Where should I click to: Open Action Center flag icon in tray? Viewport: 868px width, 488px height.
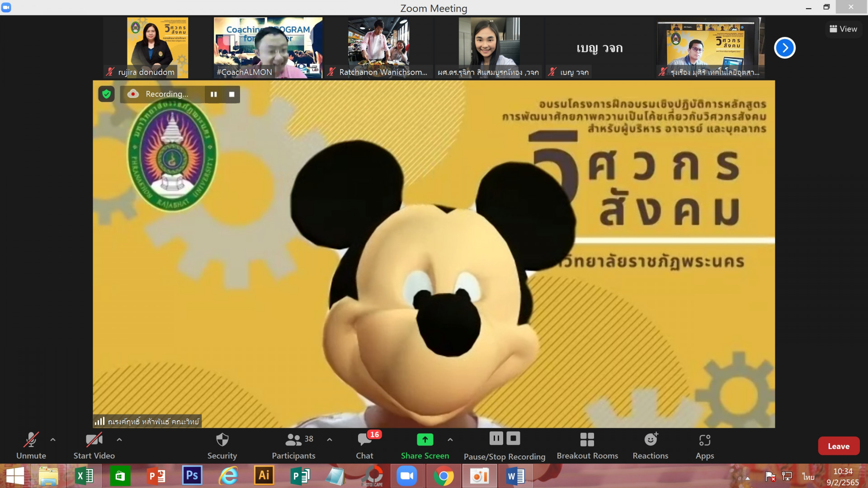pos(770,476)
